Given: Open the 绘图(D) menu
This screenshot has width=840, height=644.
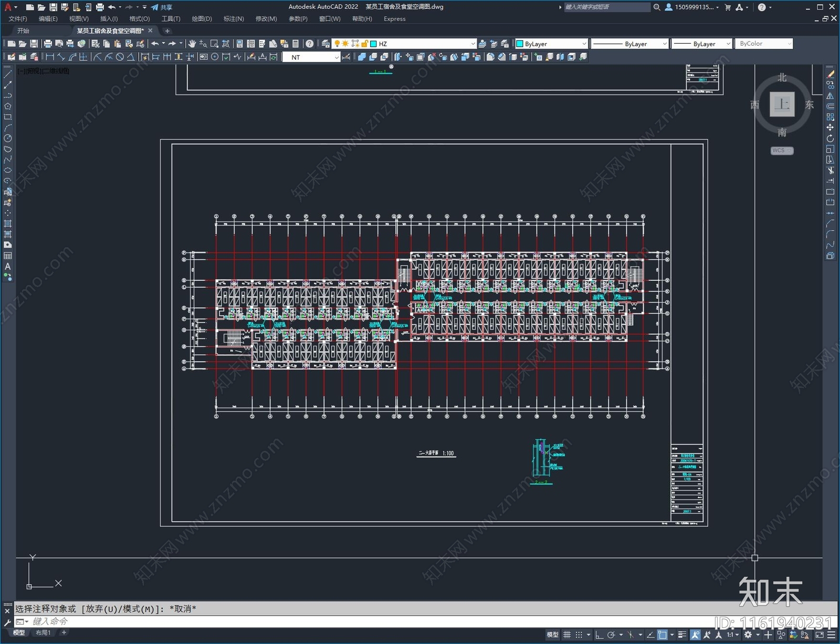Looking at the screenshot, I should (x=202, y=19).
